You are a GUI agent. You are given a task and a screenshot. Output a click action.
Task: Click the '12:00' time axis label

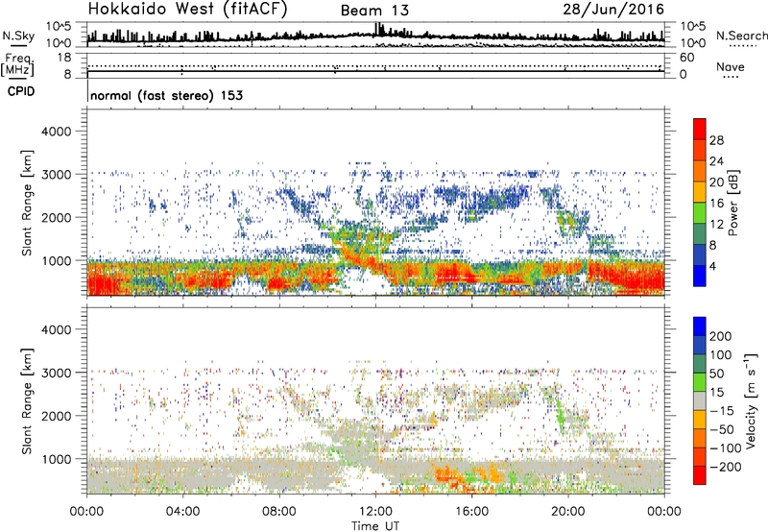(x=375, y=512)
